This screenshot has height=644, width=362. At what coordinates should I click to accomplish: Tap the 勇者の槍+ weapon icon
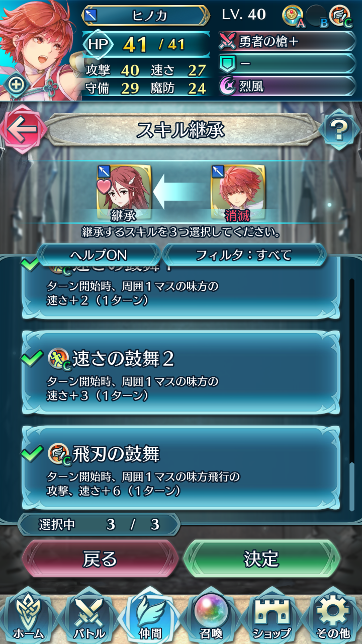[227, 42]
